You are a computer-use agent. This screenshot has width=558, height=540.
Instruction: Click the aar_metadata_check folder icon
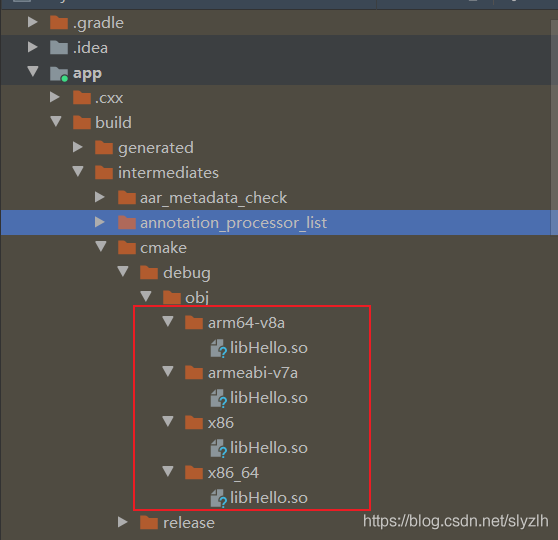tap(127, 198)
